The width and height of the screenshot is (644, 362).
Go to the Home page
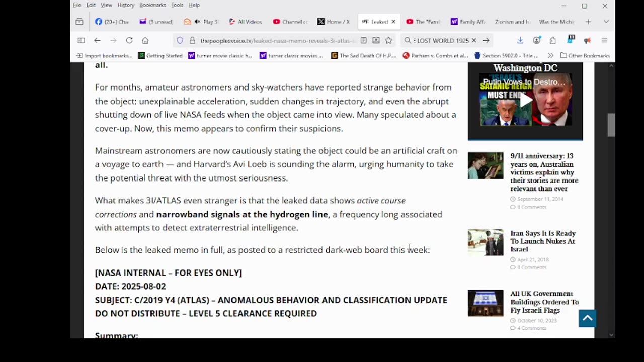coord(145,40)
